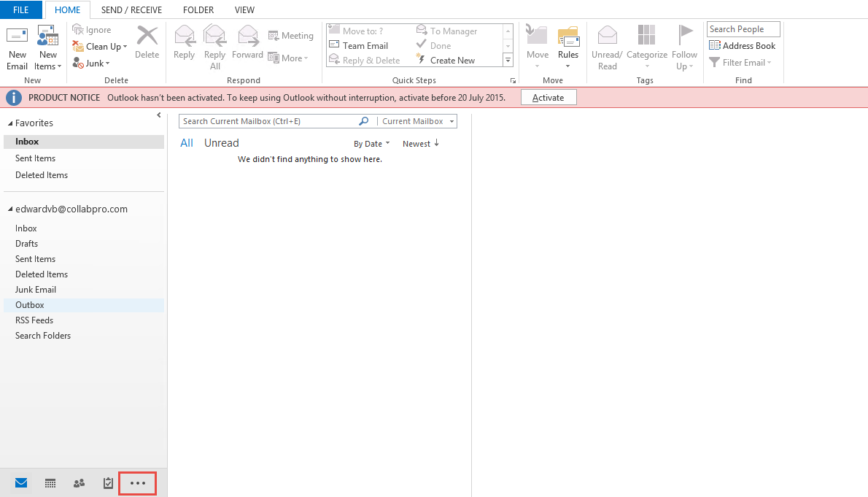868x497 pixels.
Task: Show only Unread messages
Action: point(222,143)
